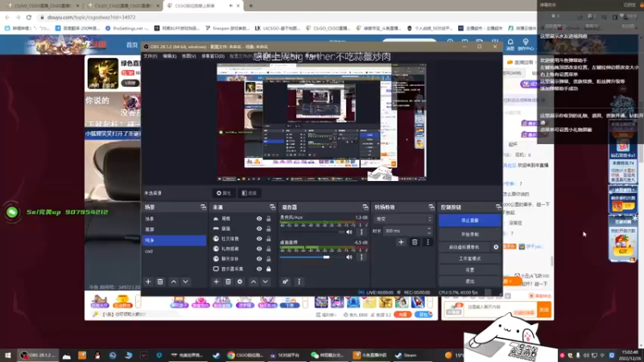Screen dimensions: 644x362
Task: Undock the 转场特效 panel using its float icon
Action: pyautogui.click(x=431, y=208)
